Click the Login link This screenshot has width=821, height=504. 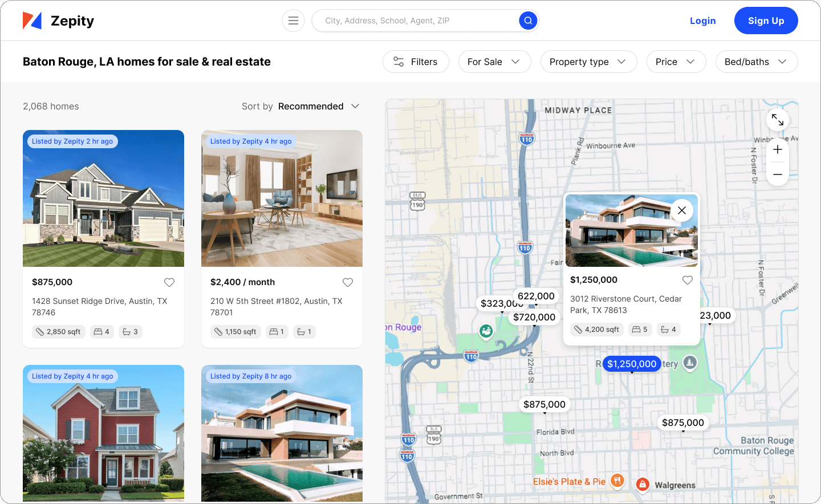click(x=702, y=21)
